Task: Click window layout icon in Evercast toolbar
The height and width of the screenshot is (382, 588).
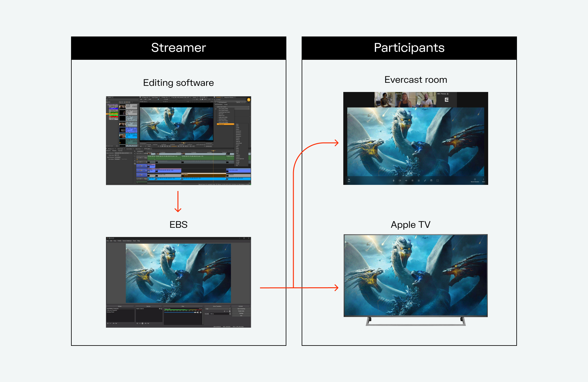Action: pyautogui.click(x=431, y=181)
